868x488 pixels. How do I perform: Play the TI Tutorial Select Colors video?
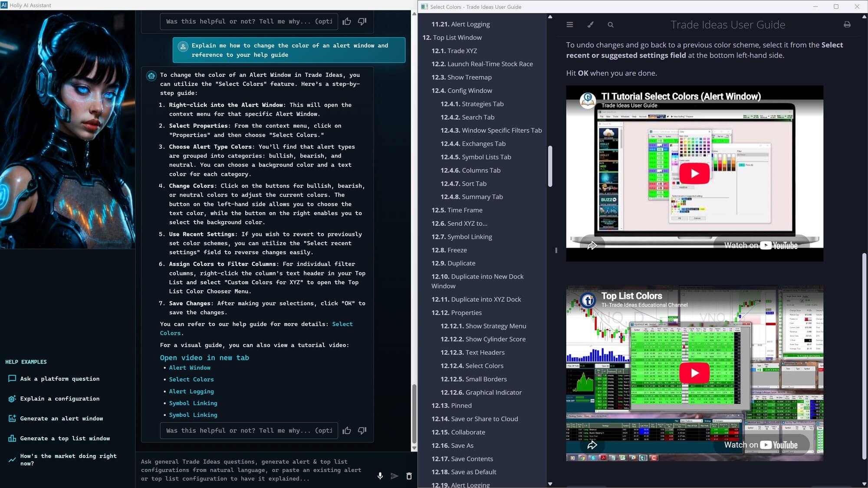coord(694,174)
